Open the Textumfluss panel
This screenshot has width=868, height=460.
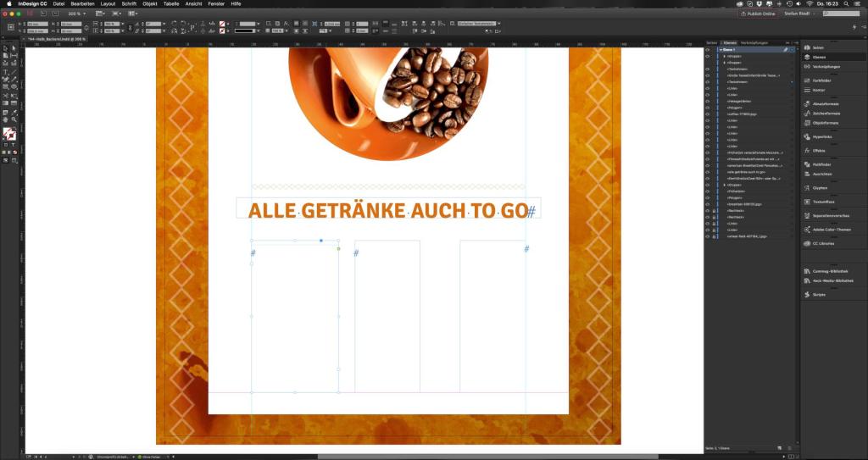click(821, 202)
